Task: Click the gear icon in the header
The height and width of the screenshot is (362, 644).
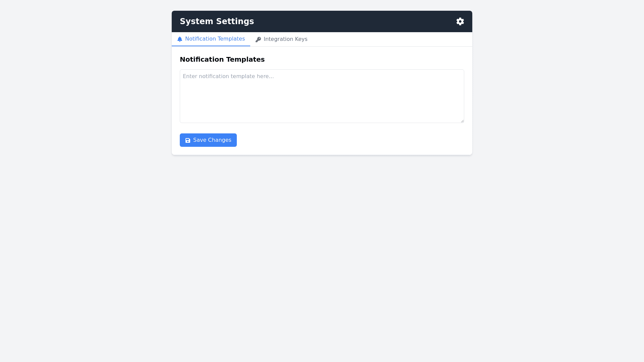Action: [460, 21]
